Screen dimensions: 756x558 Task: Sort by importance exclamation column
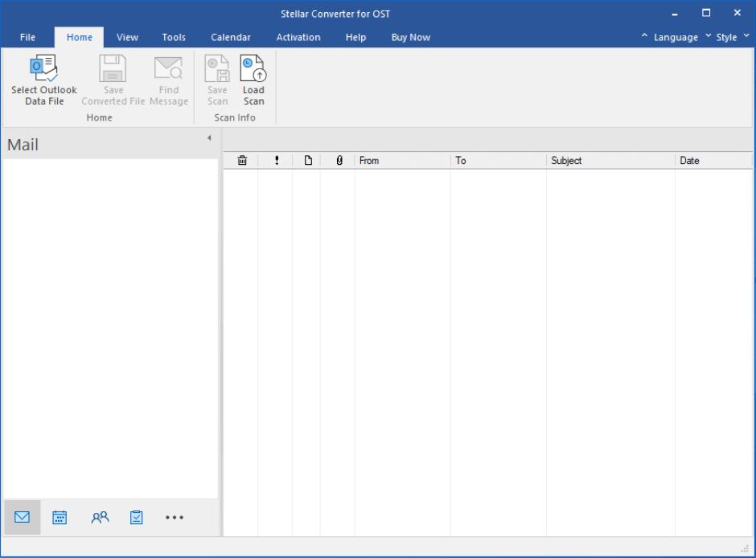pyautogui.click(x=277, y=161)
